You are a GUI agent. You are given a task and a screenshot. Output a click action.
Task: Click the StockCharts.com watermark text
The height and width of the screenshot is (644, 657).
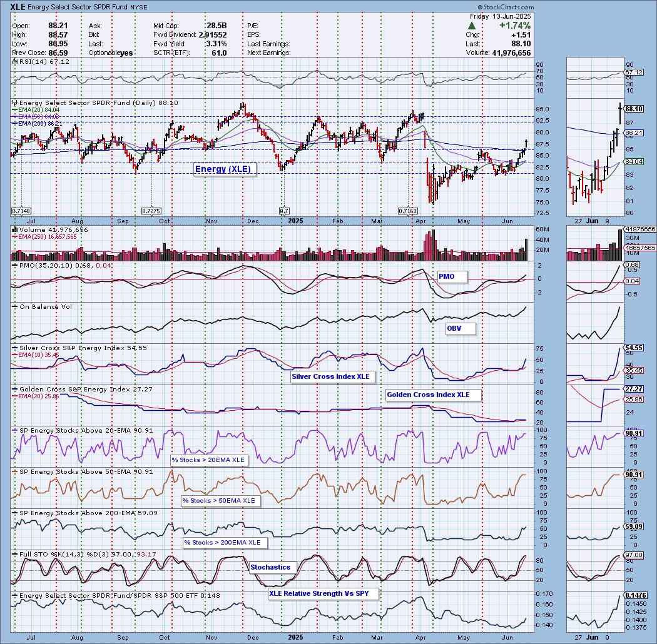(x=506, y=7)
